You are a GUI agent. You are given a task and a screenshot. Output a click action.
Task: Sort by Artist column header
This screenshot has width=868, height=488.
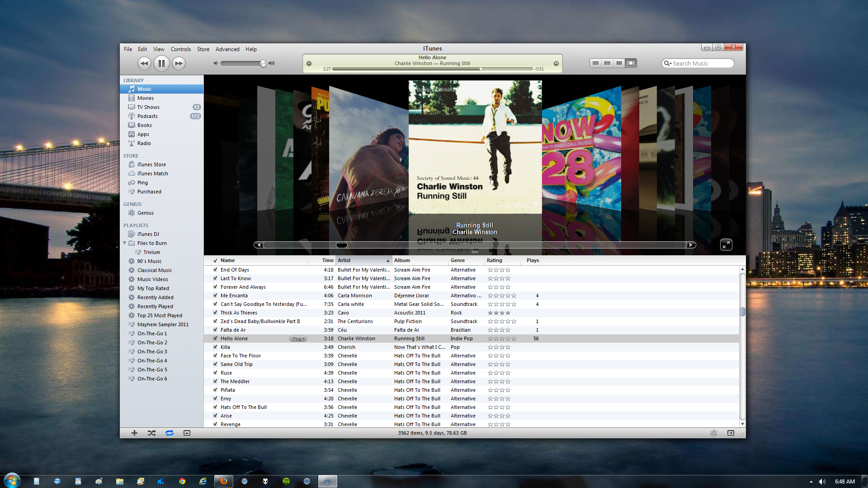[x=364, y=260]
